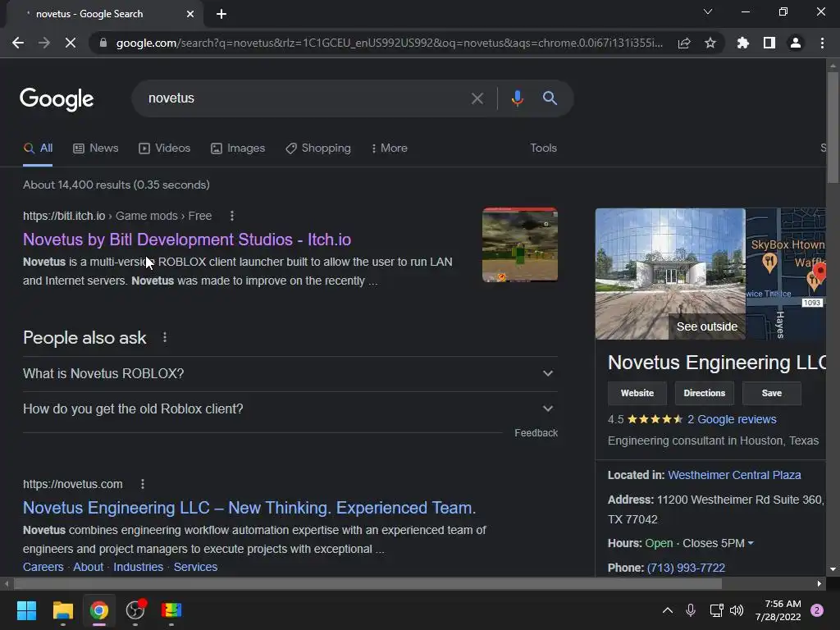The height and width of the screenshot is (630, 840).
Task: Open options for novetus.com result
Action: coord(143,484)
